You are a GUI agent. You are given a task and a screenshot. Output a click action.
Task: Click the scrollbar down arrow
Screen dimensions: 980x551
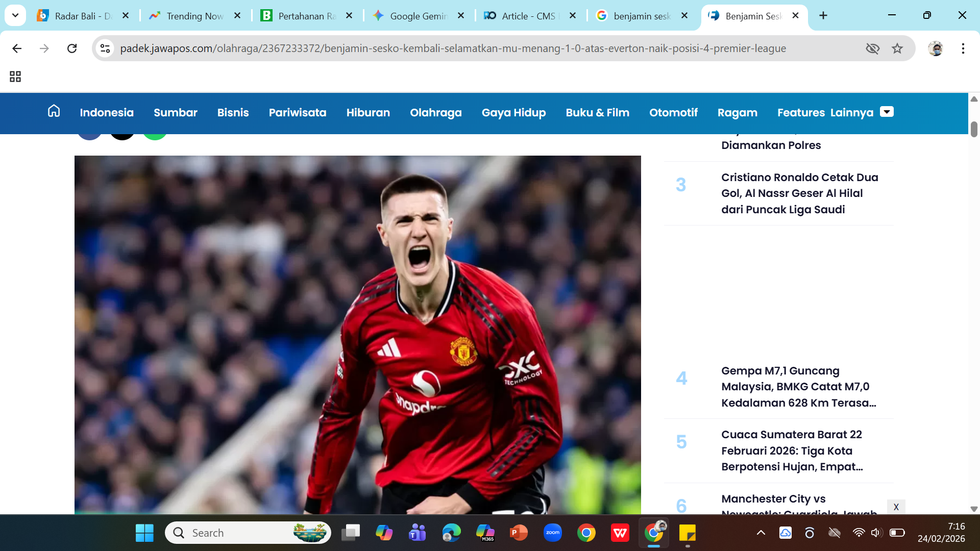pyautogui.click(x=974, y=509)
